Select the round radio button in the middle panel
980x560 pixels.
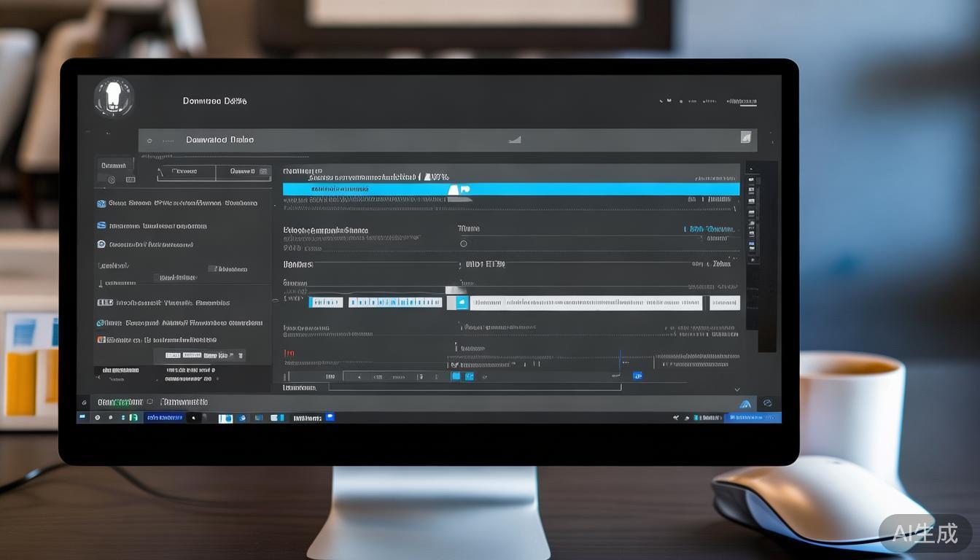click(463, 244)
